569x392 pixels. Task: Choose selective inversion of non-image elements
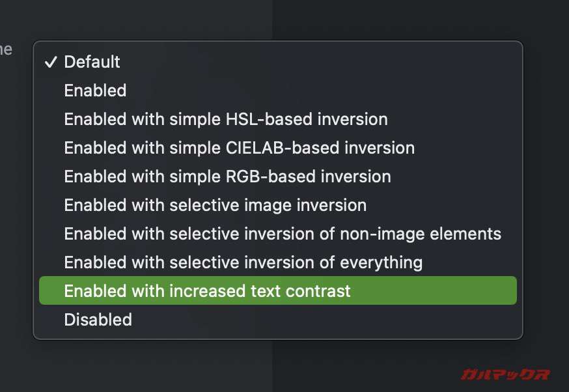pos(282,234)
